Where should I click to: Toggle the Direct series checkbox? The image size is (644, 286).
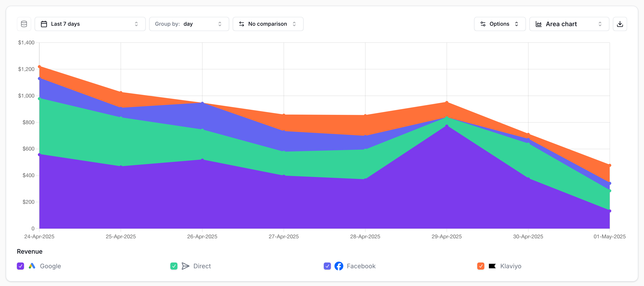[x=174, y=266]
